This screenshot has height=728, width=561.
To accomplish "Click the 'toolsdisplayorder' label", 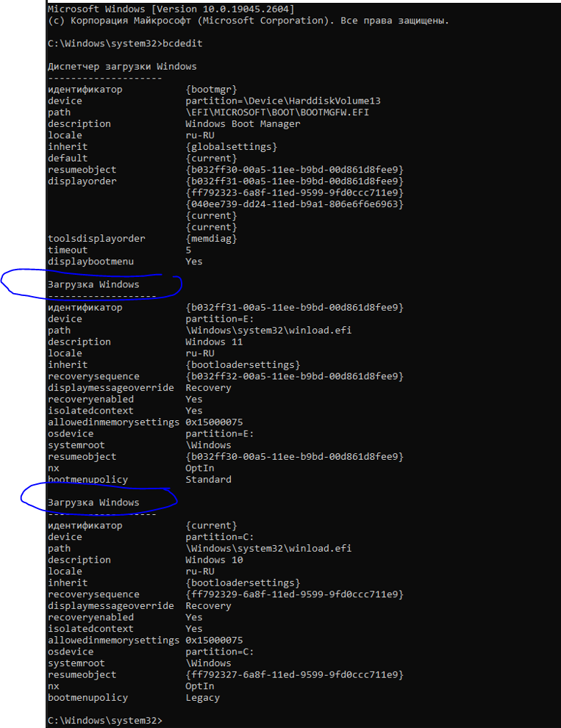I will tap(96, 239).
